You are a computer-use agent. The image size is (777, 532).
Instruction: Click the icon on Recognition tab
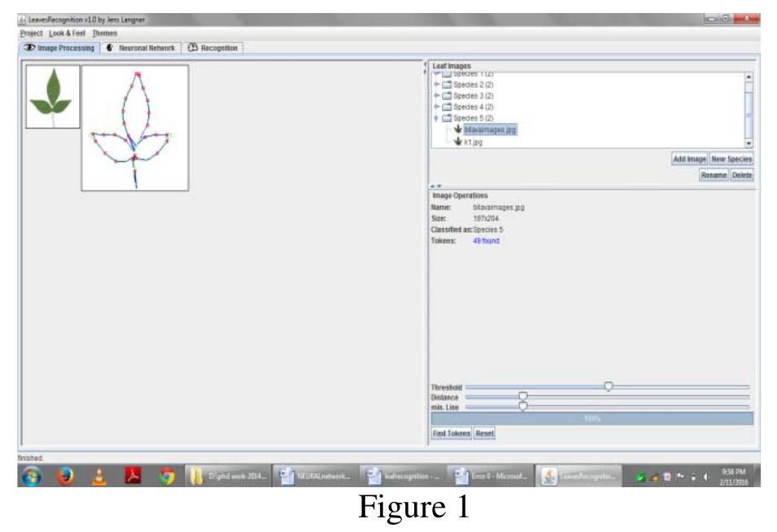click(192, 47)
